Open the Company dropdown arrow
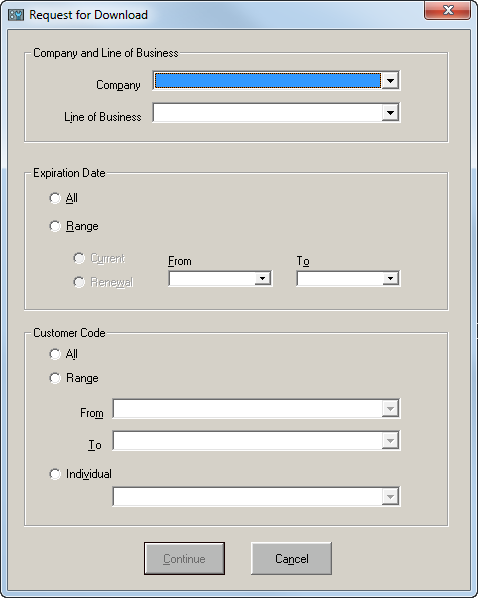Screen dimensions: 478x598 tap(390, 80)
